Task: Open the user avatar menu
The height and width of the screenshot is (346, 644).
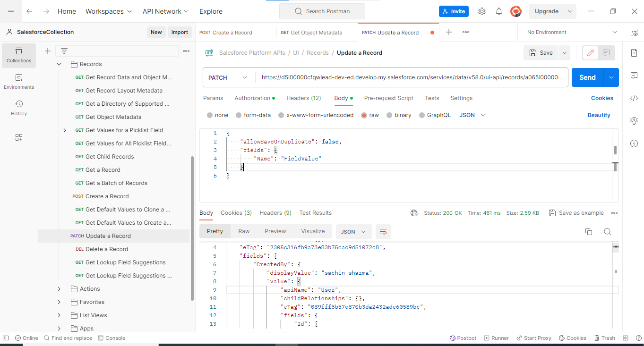Action: pos(516,11)
